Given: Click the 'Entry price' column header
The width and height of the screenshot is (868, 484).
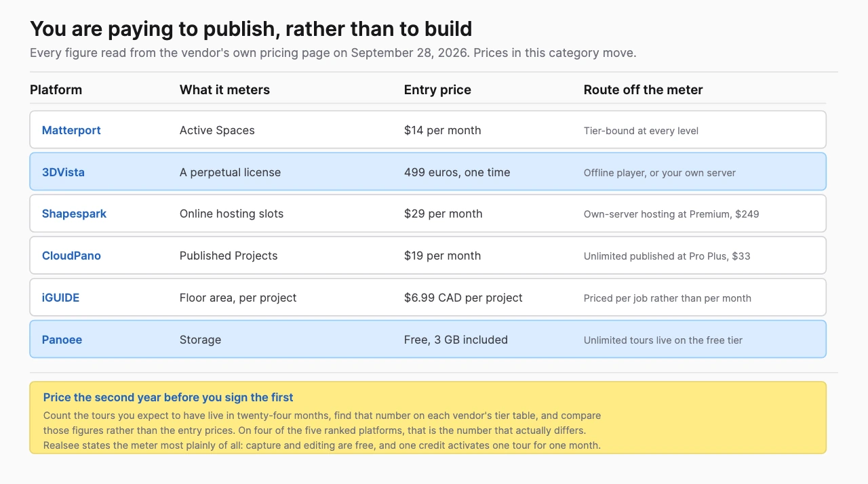Looking at the screenshot, I should coord(437,89).
